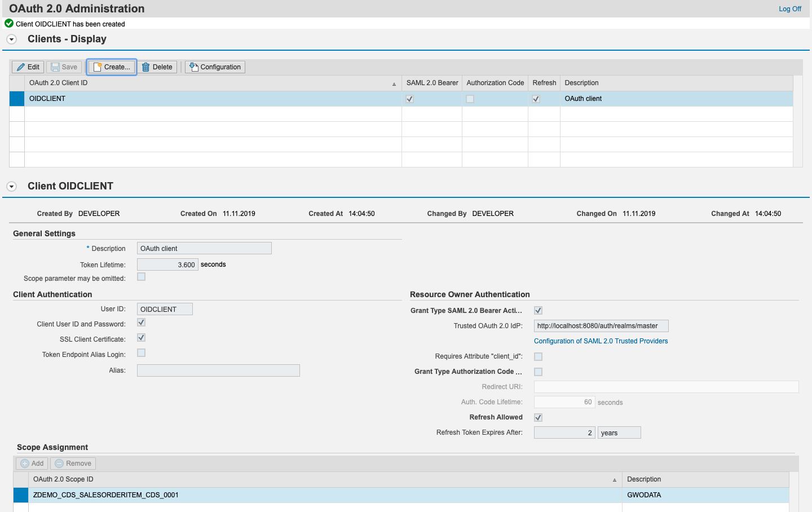Click Refresh Token Expires After value field
Image resolution: width=812 pixels, height=512 pixels.
tap(564, 432)
